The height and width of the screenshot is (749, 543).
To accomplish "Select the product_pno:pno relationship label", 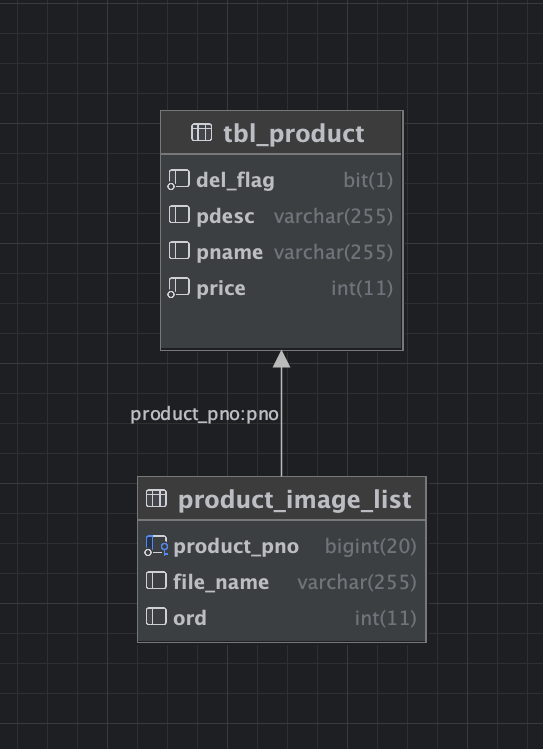I will (x=204, y=414).
